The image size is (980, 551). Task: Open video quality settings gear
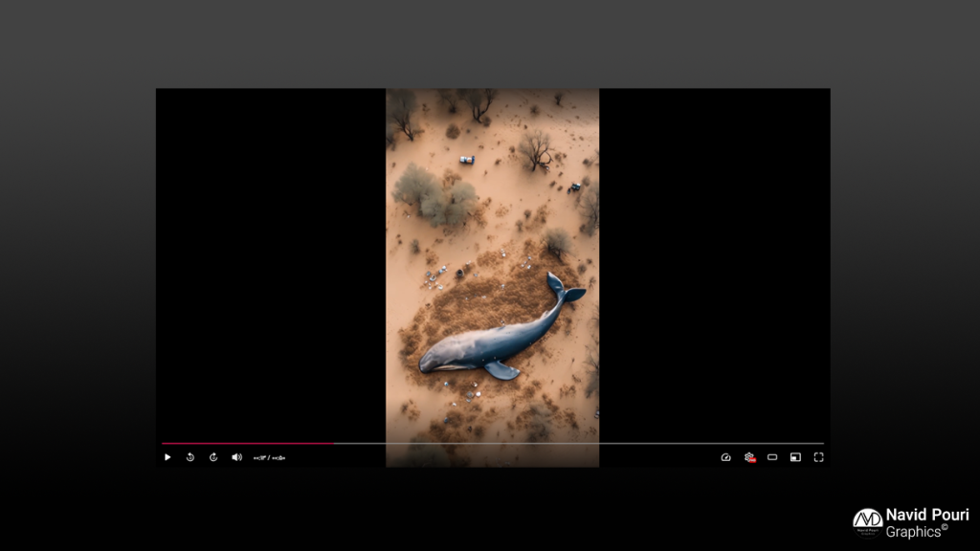(749, 457)
